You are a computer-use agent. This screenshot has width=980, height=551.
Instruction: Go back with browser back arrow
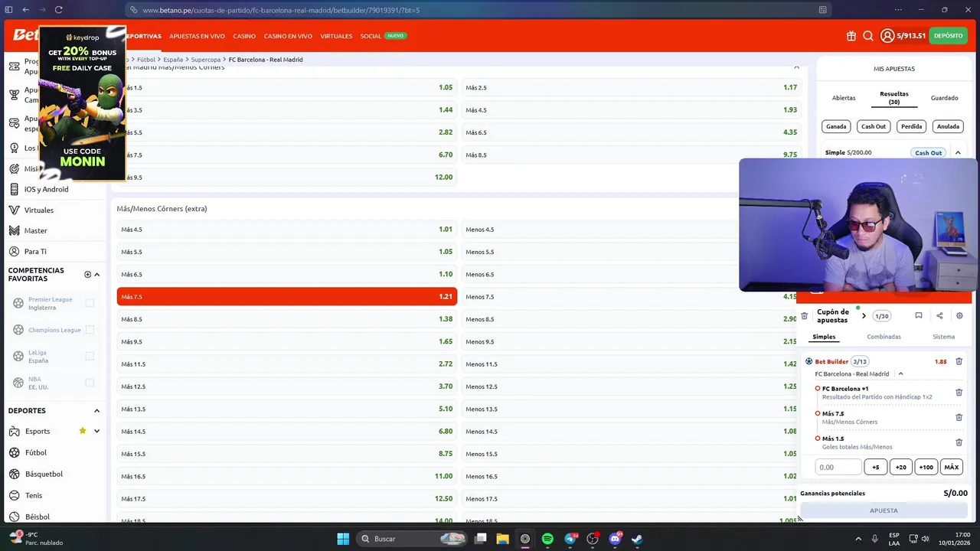(x=25, y=10)
